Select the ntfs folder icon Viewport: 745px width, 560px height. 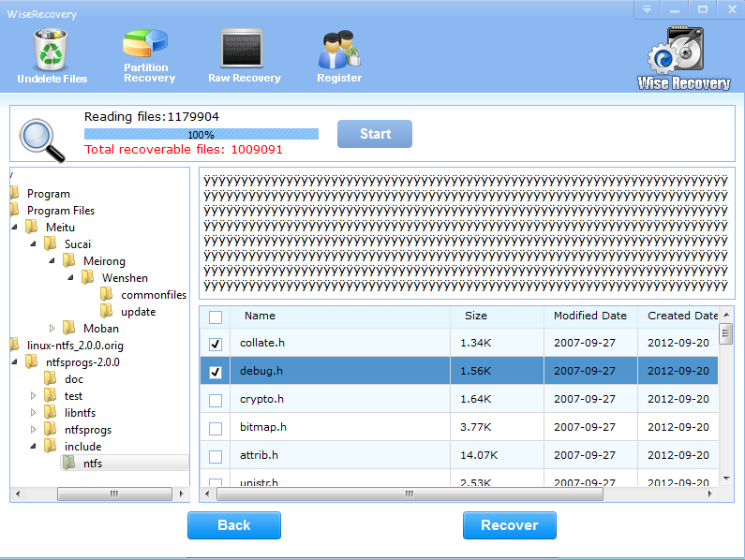pyautogui.click(x=69, y=463)
